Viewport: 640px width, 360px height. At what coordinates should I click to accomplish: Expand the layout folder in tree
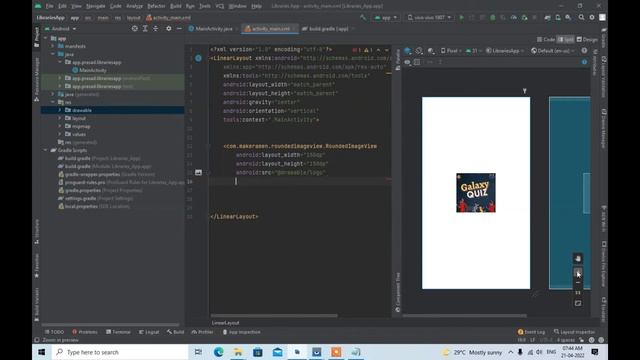(x=60, y=118)
